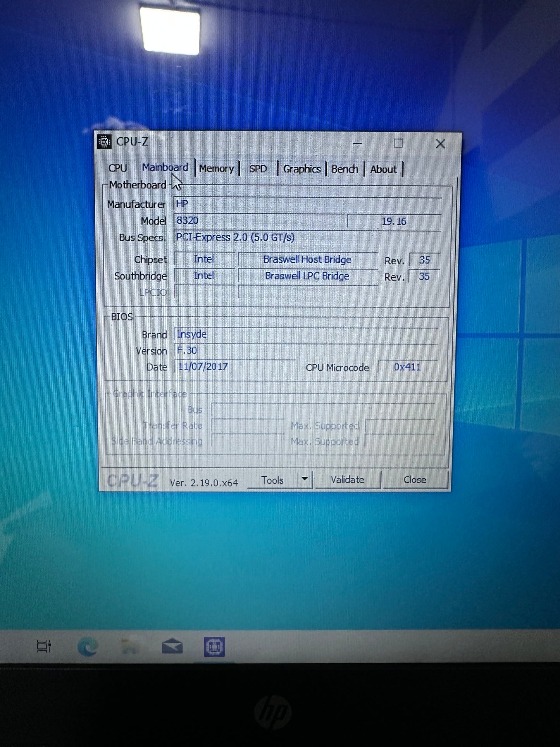Click the empty Transfer Rate field
Screen dimensions: 560x747
tap(248, 426)
